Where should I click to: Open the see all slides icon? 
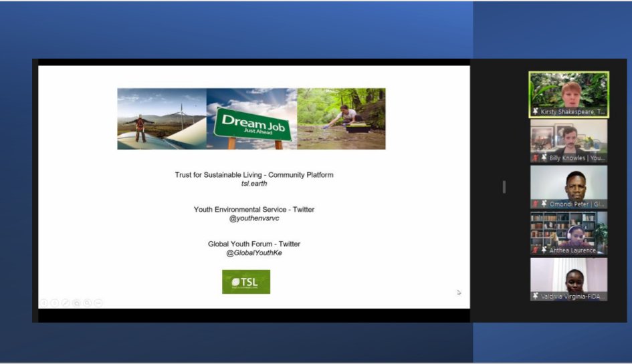click(77, 303)
